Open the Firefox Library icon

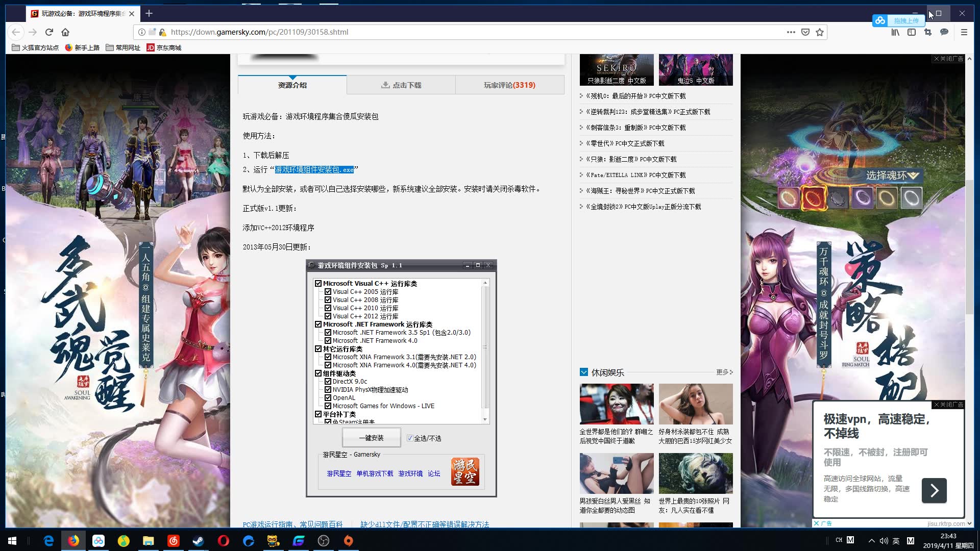pyautogui.click(x=895, y=32)
